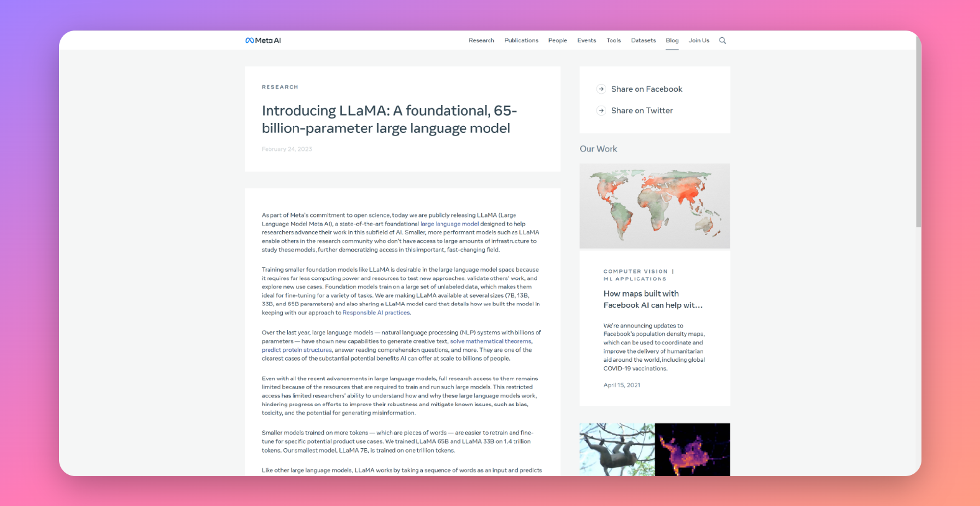980x506 pixels.
Task: Click the 'February 24, 2023' date
Action: [x=287, y=149]
